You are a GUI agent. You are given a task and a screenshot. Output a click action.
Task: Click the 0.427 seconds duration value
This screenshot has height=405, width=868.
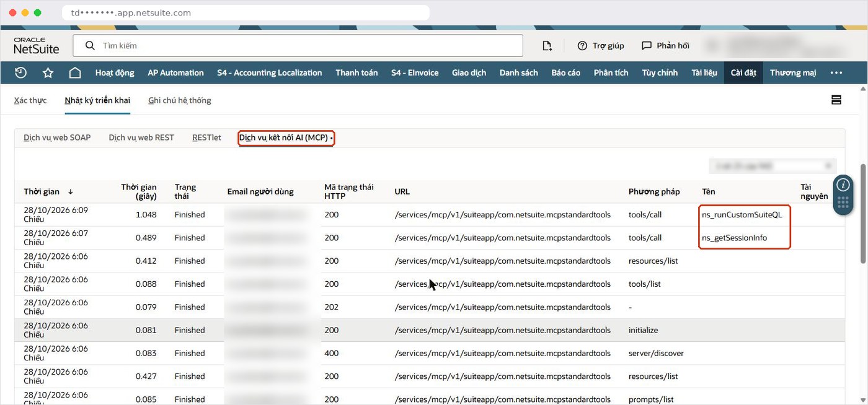(x=146, y=377)
